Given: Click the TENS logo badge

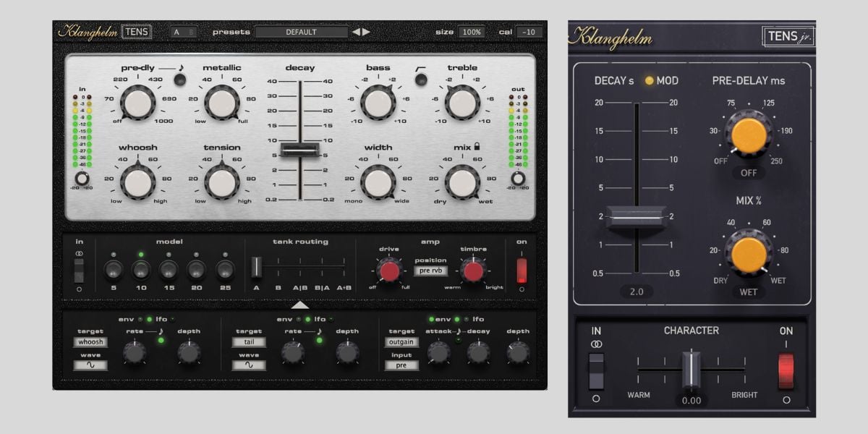Looking at the screenshot, I should pos(137,31).
